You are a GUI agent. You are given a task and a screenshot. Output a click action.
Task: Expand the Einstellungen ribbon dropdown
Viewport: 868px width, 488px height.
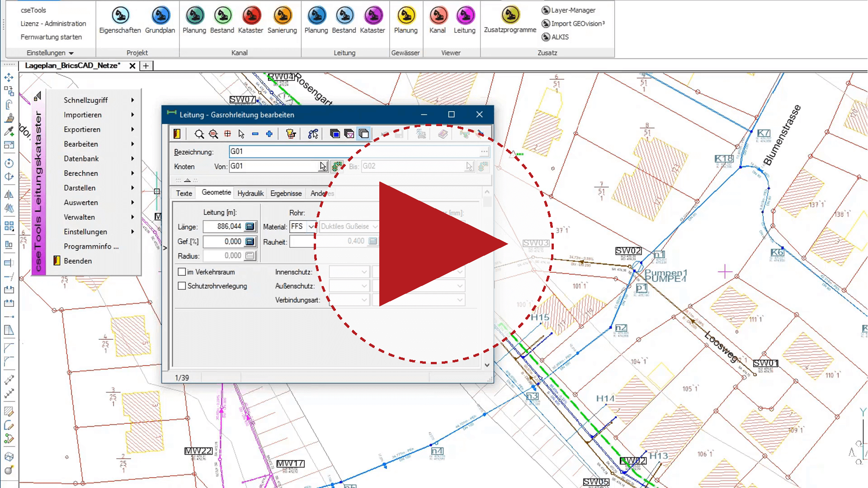click(x=50, y=53)
